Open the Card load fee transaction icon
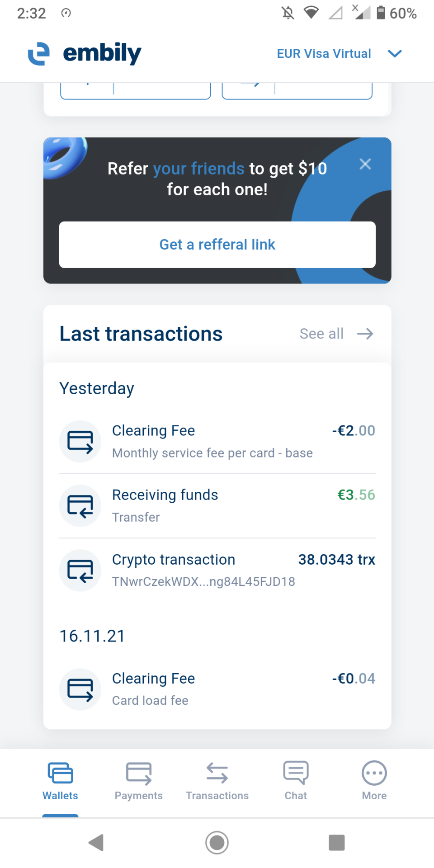This screenshot has width=434, height=868. (80, 689)
